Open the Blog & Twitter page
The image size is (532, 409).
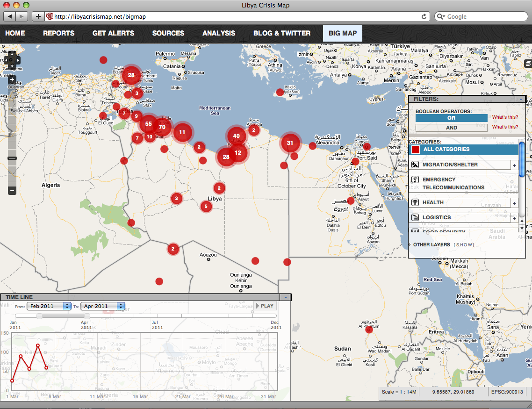282,33
